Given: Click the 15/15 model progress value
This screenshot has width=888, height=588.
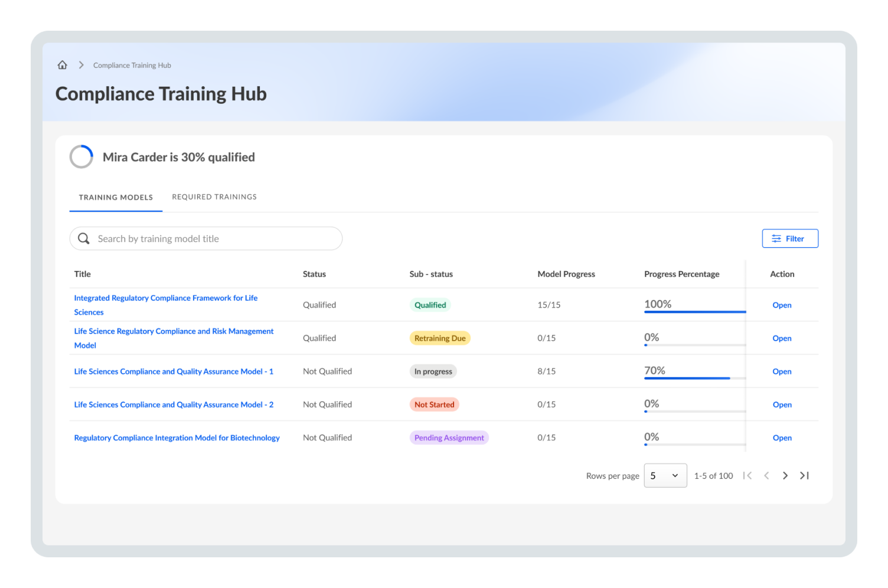Looking at the screenshot, I should pyautogui.click(x=549, y=305).
